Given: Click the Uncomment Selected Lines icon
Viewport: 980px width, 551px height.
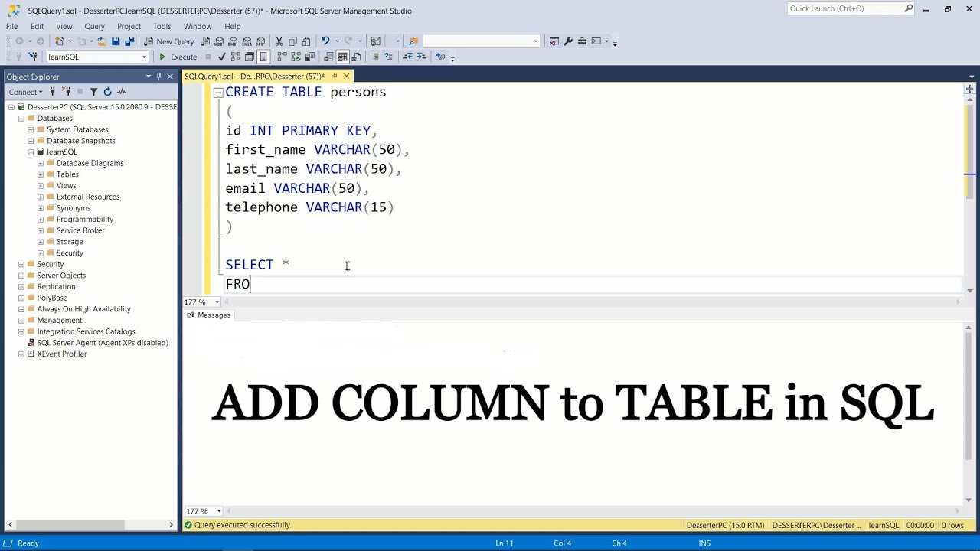Looking at the screenshot, I should click(388, 57).
